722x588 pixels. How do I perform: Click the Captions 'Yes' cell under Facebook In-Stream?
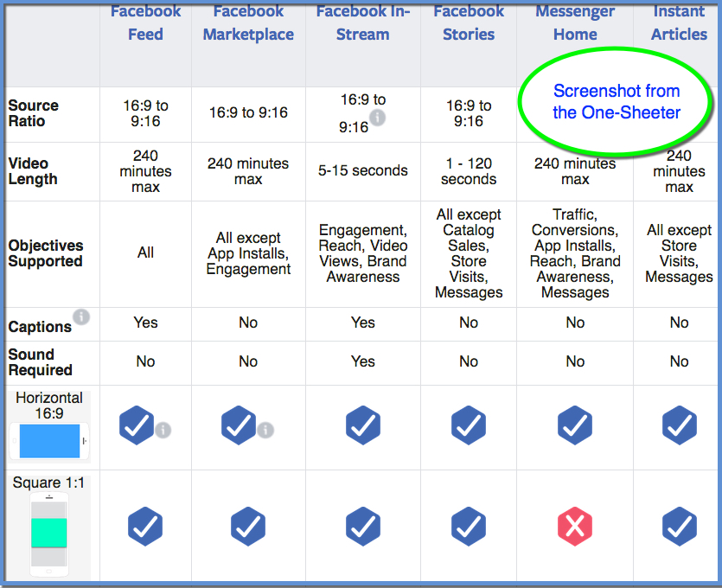coord(363,323)
